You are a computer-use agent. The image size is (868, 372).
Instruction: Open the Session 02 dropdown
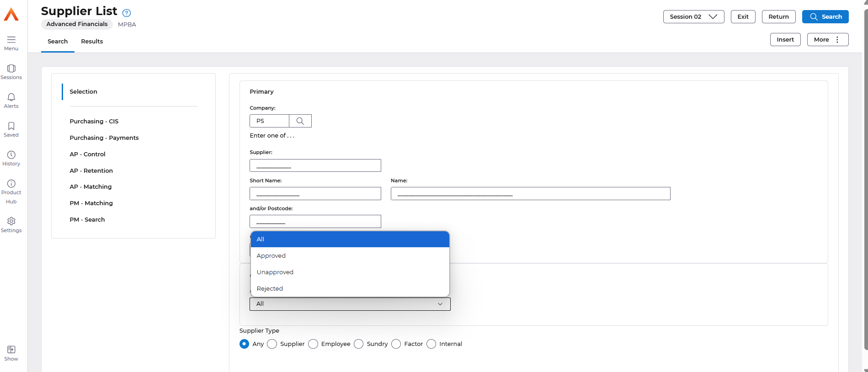(693, 16)
